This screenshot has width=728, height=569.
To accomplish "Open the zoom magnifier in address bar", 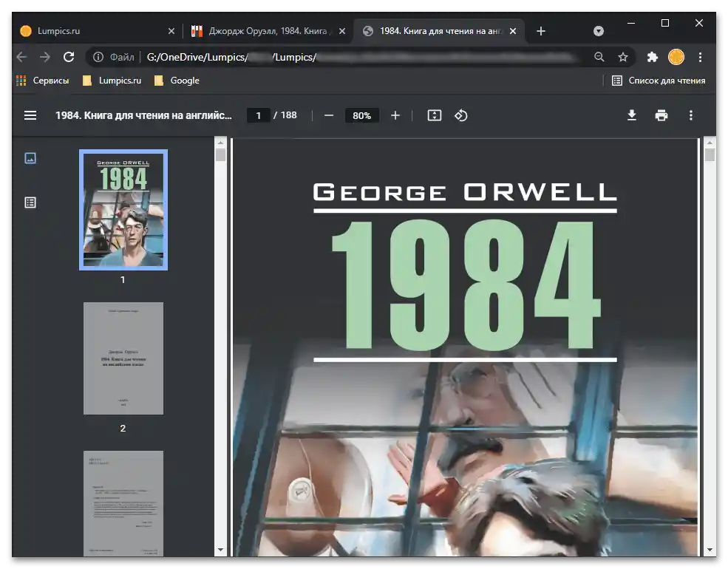I will (599, 57).
